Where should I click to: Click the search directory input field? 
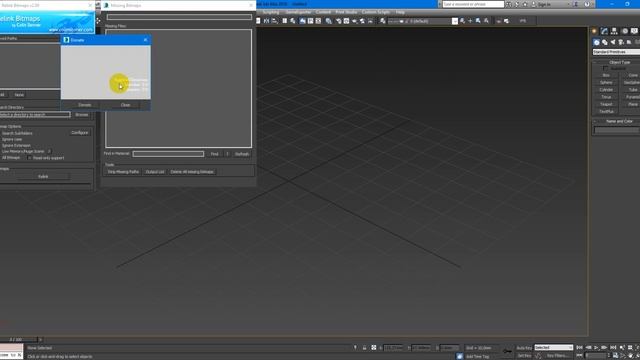(x=35, y=115)
